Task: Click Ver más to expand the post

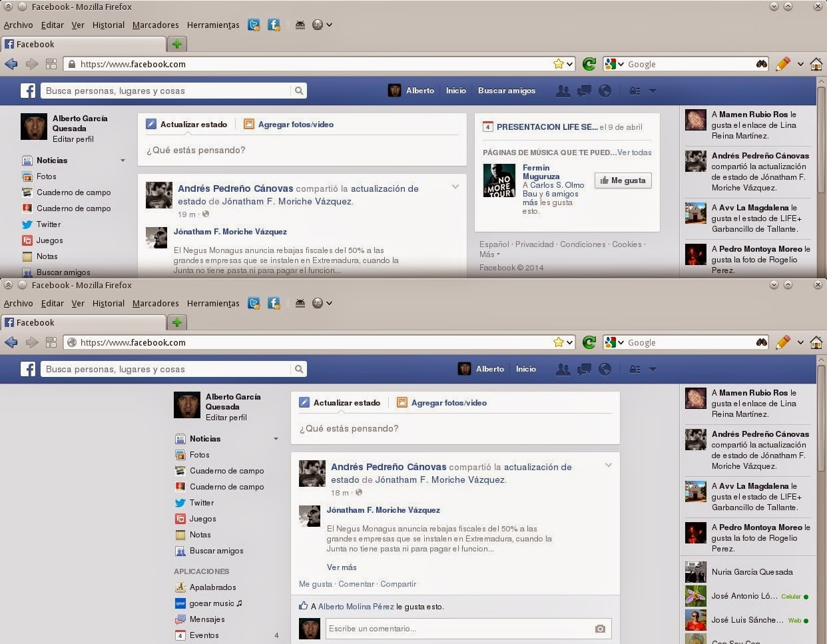Action: (x=342, y=567)
